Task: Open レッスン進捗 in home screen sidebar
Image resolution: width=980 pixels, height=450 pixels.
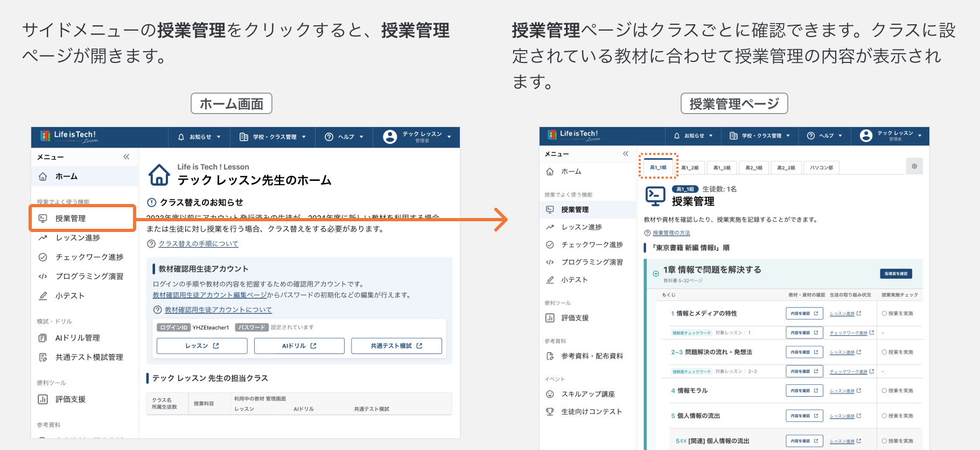Action: tap(78, 237)
